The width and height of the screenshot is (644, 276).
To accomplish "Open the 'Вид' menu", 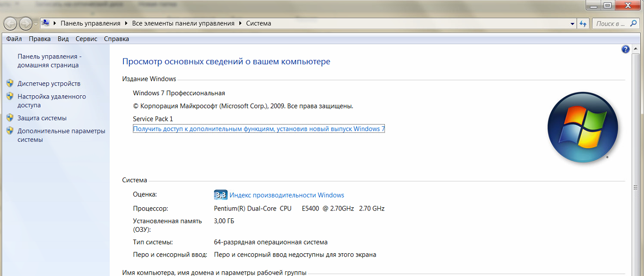I will [x=63, y=39].
